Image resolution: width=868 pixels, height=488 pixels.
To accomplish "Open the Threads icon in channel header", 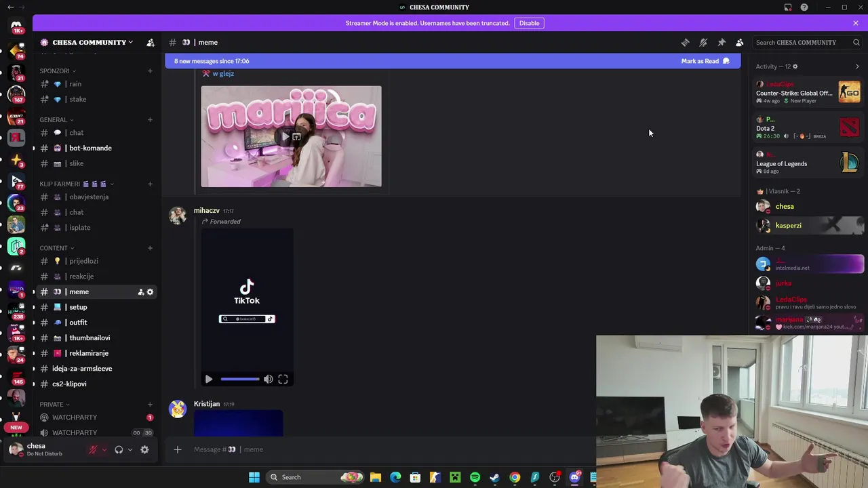I will [x=685, y=42].
